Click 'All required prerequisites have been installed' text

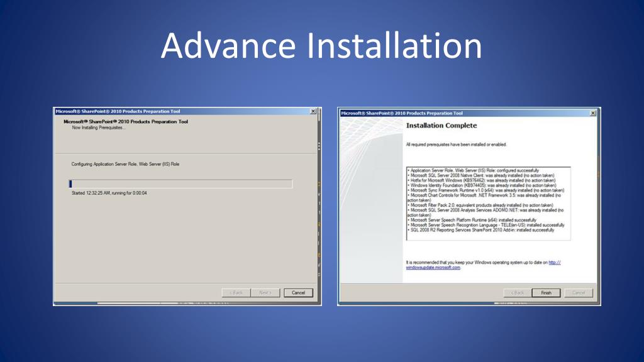pos(457,145)
